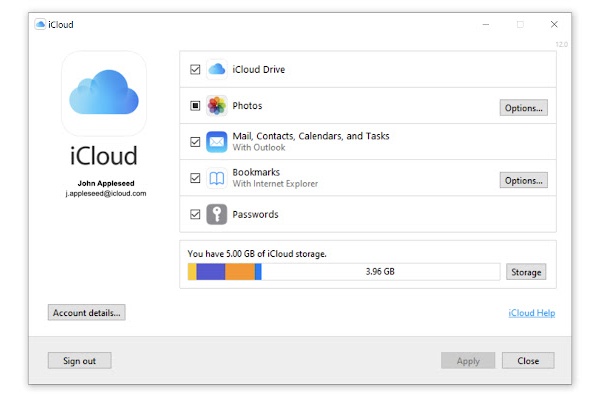Open the iCloud Help link
The width and height of the screenshot is (600, 400).
[x=532, y=313]
